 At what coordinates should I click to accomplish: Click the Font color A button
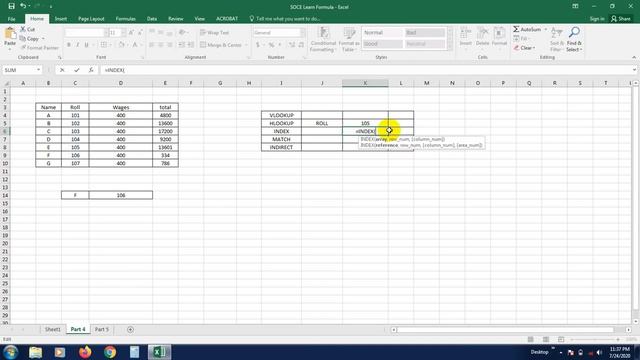[134, 45]
